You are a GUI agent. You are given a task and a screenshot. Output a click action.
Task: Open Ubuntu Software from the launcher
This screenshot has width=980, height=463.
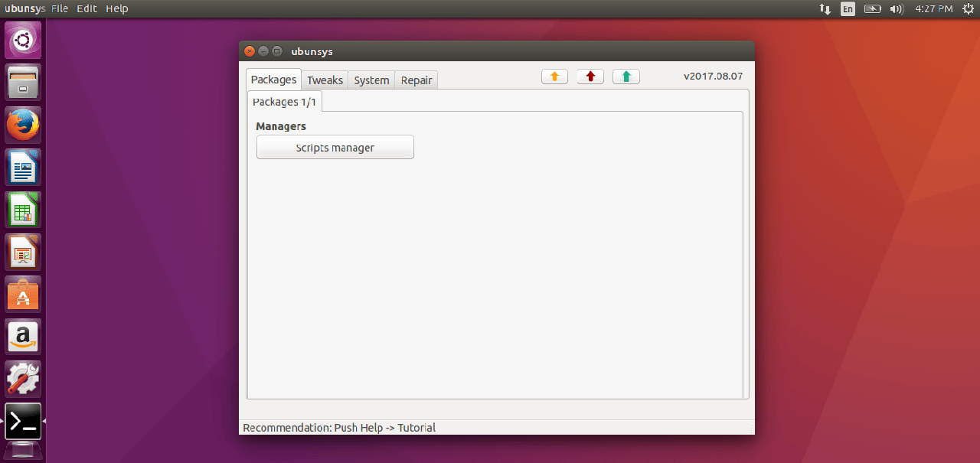click(23, 295)
